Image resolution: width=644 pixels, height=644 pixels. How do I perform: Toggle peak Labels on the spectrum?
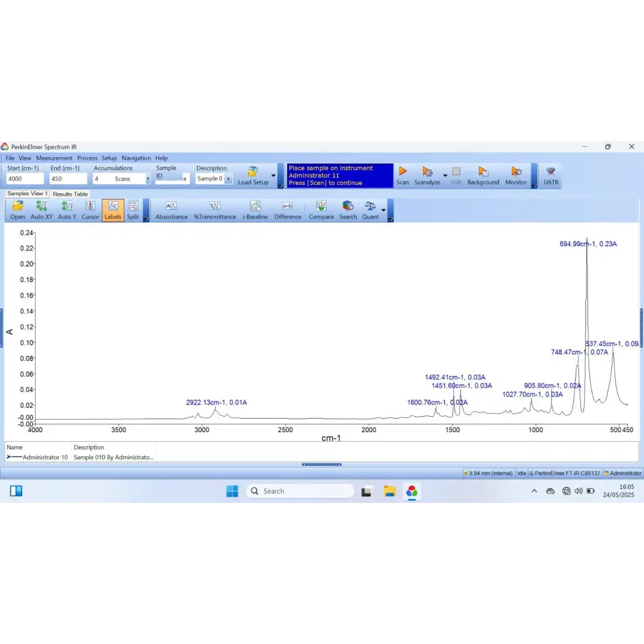113,211
